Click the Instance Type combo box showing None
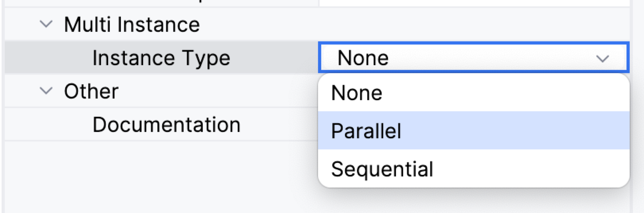 pyautogui.click(x=457, y=58)
